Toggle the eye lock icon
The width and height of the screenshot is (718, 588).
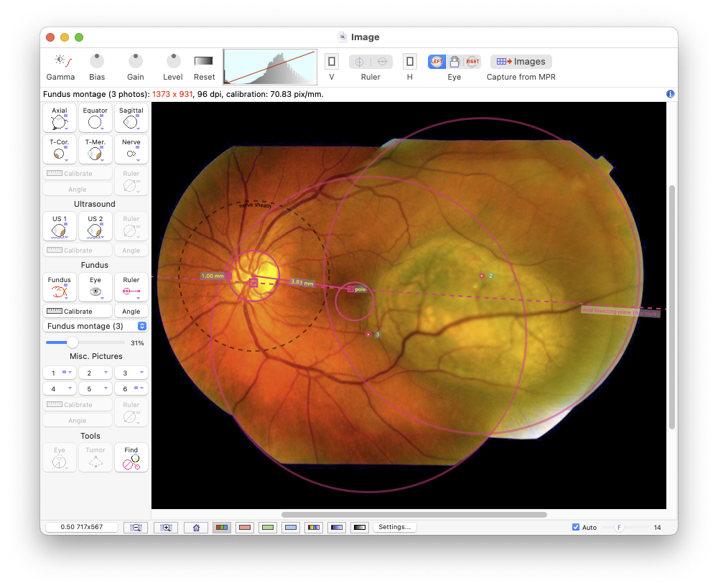coord(454,61)
